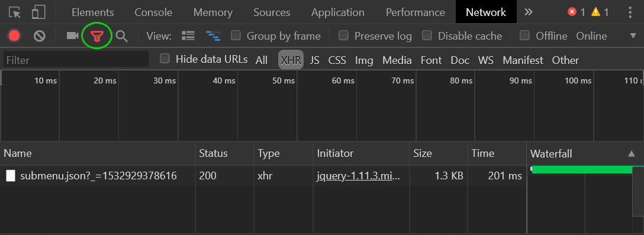The width and height of the screenshot is (644, 235).
Task: Check Hide data URLs
Action: (x=165, y=59)
